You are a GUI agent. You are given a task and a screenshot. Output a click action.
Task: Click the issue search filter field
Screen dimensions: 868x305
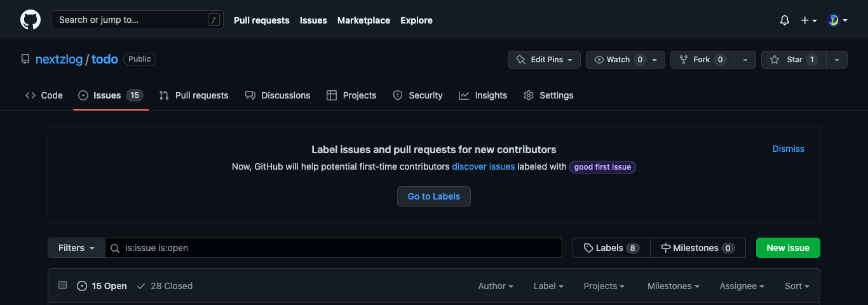(334, 248)
